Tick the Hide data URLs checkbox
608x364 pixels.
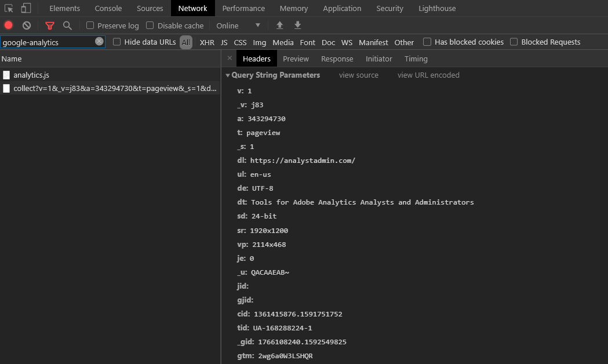pos(117,42)
